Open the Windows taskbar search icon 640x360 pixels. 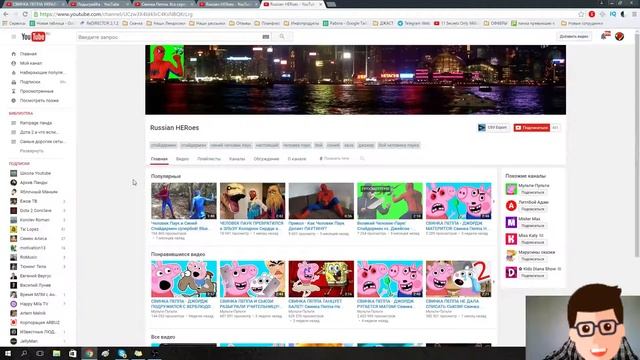tap(24, 353)
